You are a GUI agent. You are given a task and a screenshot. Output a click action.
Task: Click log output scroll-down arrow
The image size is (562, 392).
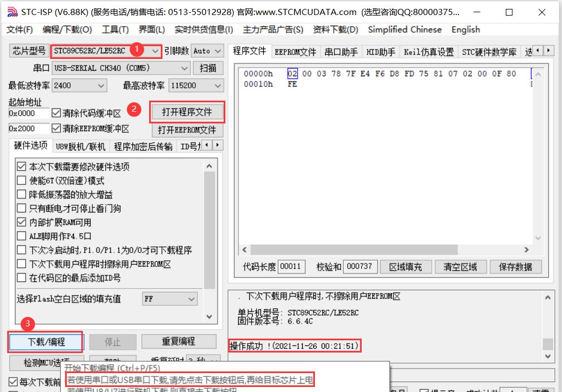tap(548, 356)
